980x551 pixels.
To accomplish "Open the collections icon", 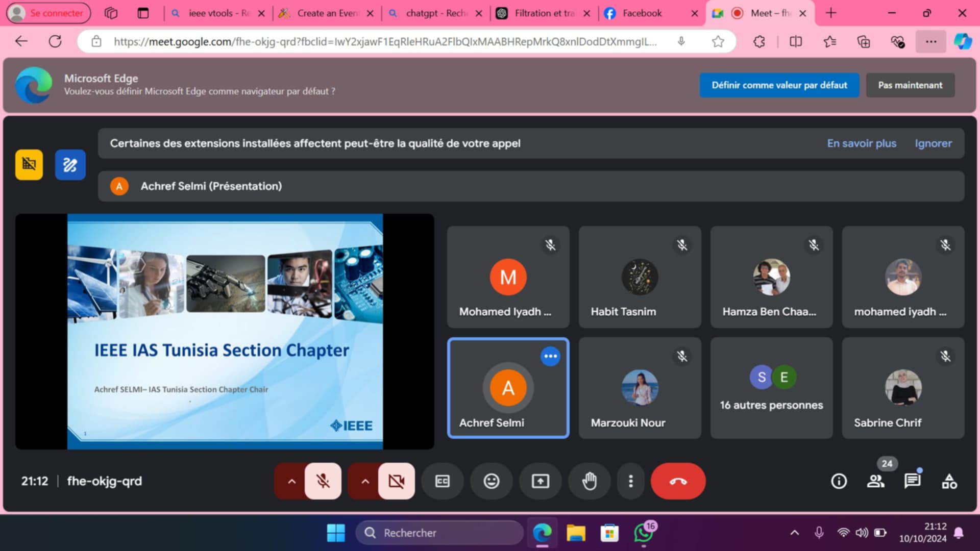I will click(864, 41).
